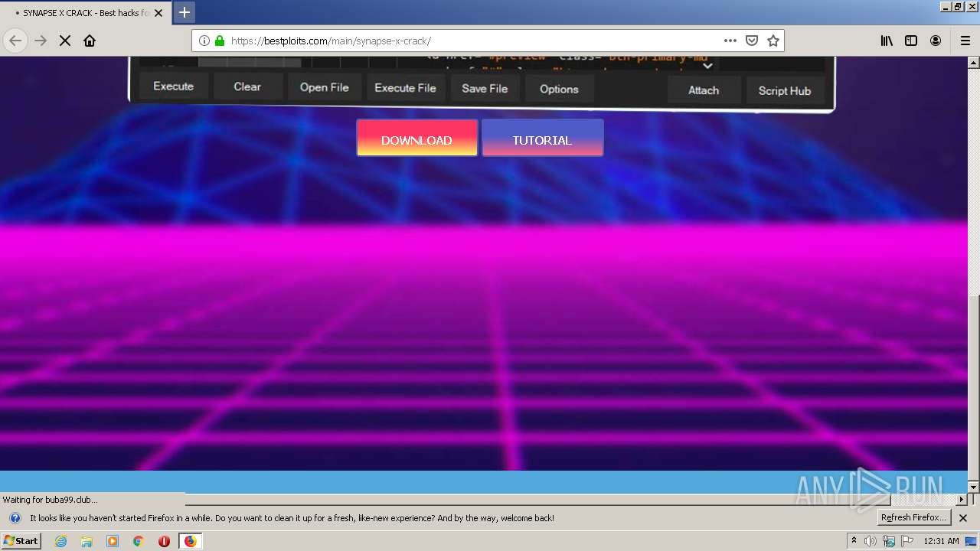Launch Chrome from the taskbar

pos(139,541)
